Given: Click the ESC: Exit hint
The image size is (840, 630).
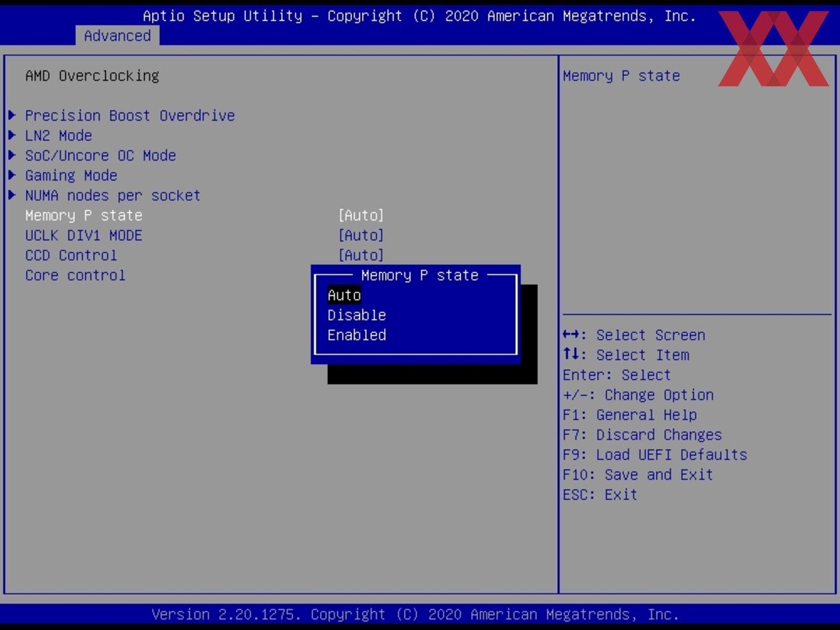Looking at the screenshot, I should [600, 495].
